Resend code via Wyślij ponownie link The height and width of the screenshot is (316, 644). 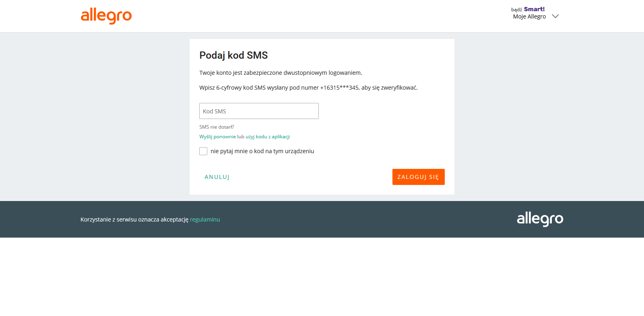[217, 137]
